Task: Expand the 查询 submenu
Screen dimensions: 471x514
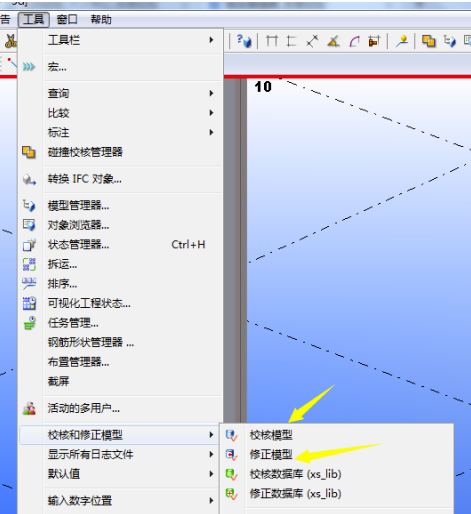Action: point(121,93)
